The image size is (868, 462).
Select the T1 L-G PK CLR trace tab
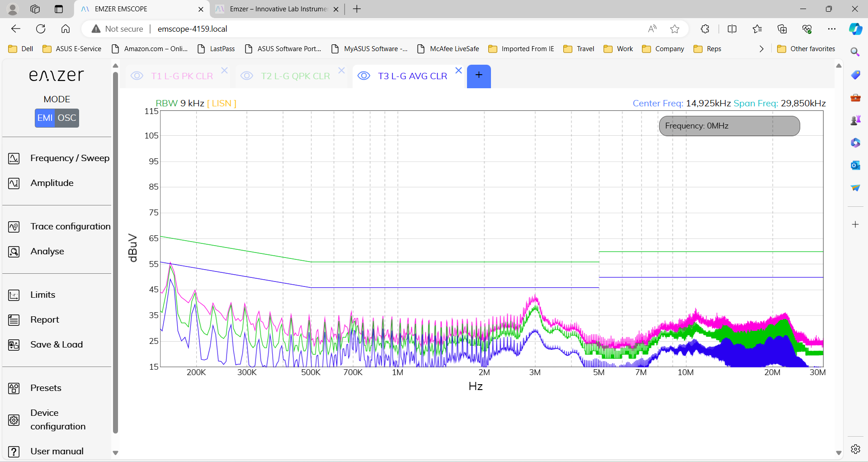pos(182,76)
